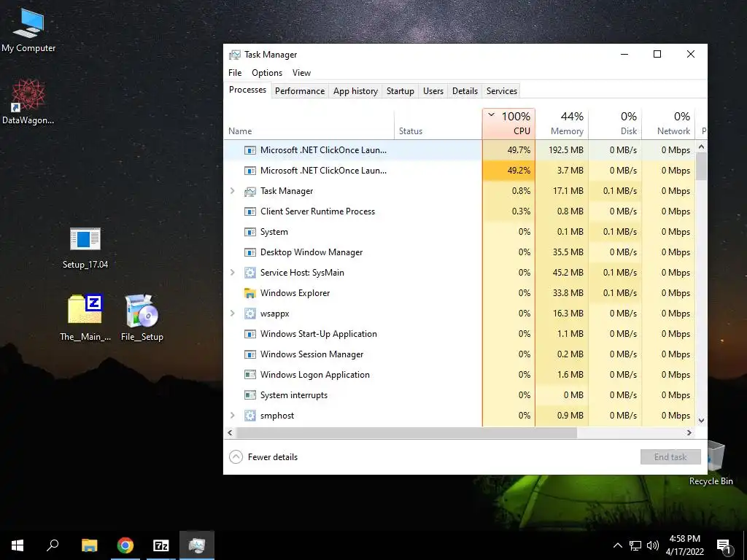Screen dimensions: 747x560
Task: Select ClickOnce process using 49.2% CPU
Action: (460, 171)
